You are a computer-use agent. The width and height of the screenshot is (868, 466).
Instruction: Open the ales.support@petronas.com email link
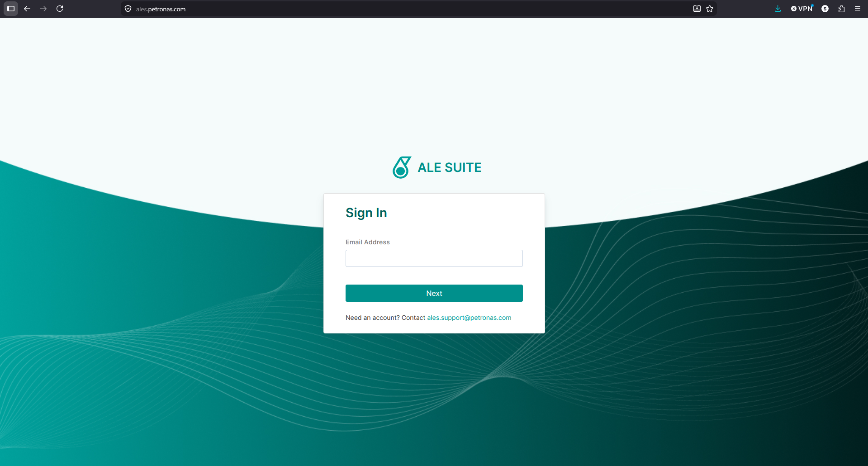coord(469,318)
